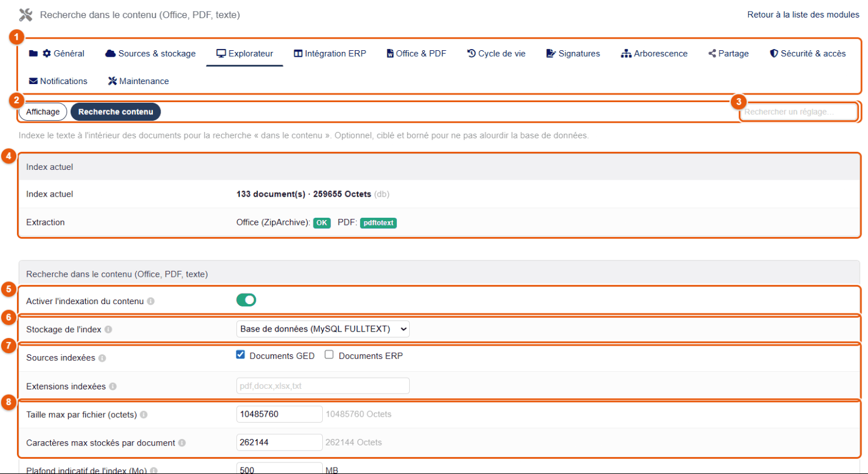Open the Stockage de l'index dropdown
868x474 pixels.
[x=323, y=329]
